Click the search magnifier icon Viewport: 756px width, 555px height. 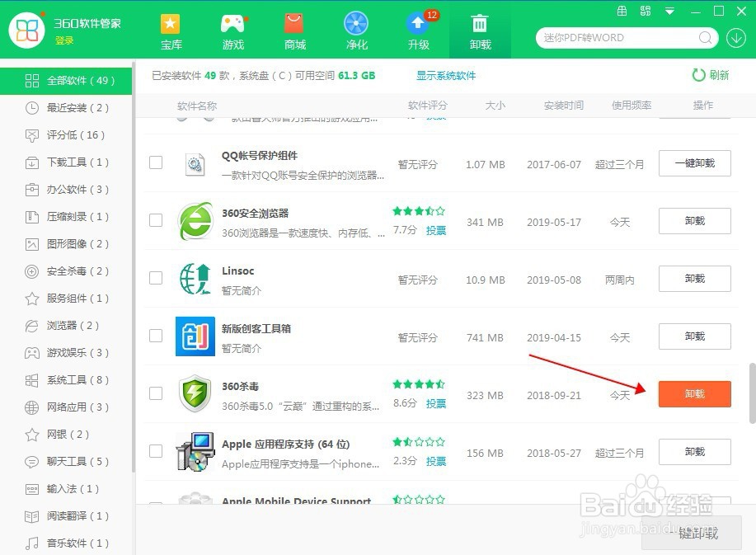(705, 38)
